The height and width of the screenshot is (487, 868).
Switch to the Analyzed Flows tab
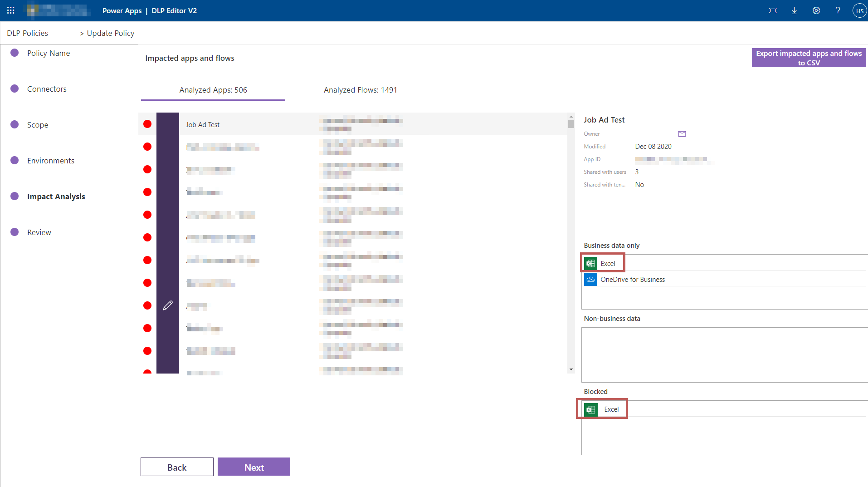pos(360,90)
